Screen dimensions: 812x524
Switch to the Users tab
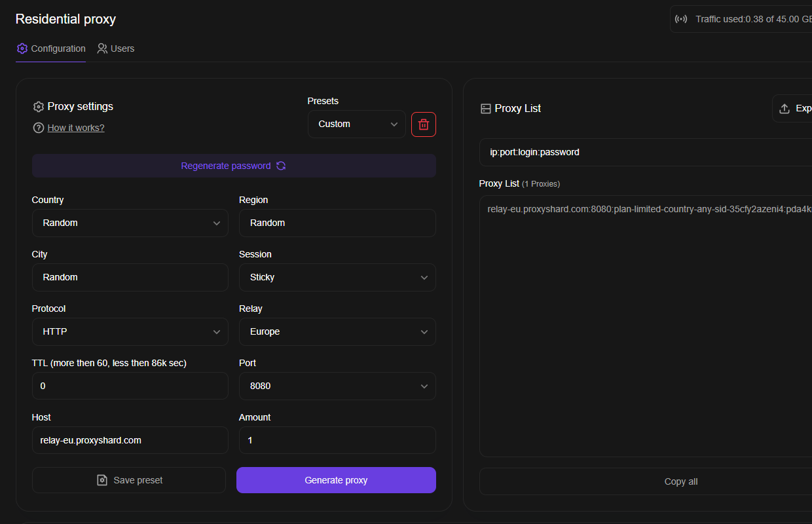coord(116,48)
